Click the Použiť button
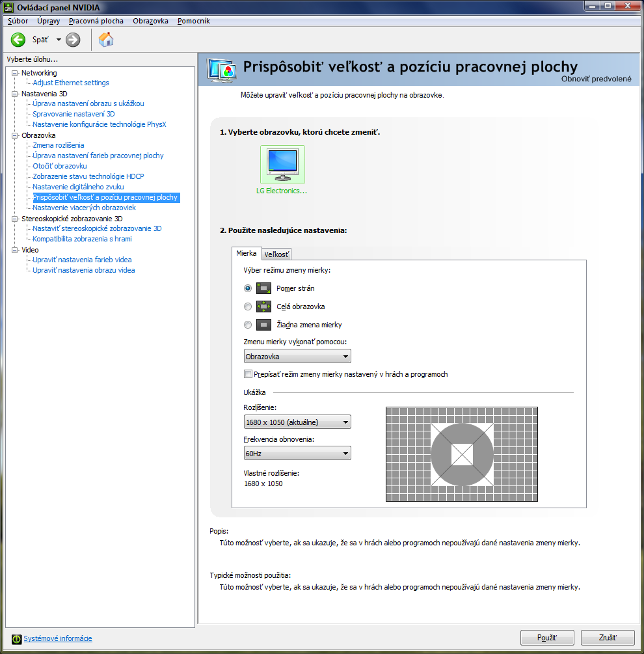 (547, 638)
